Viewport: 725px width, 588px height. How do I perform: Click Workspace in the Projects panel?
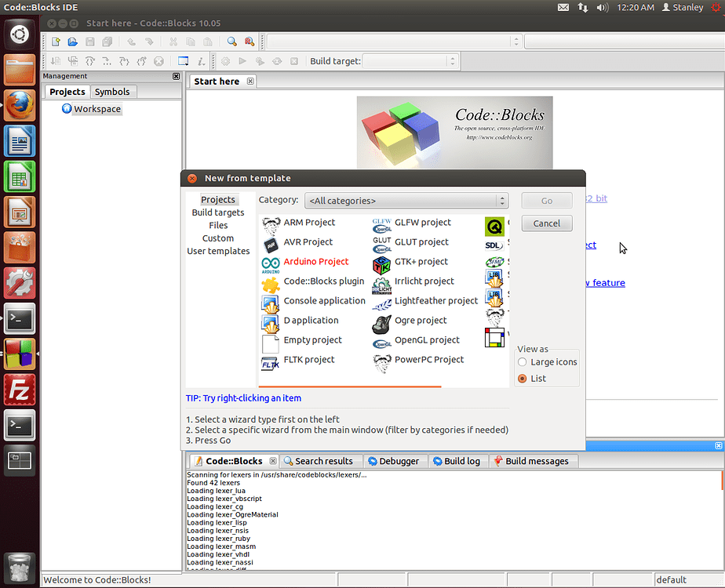pos(97,108)
